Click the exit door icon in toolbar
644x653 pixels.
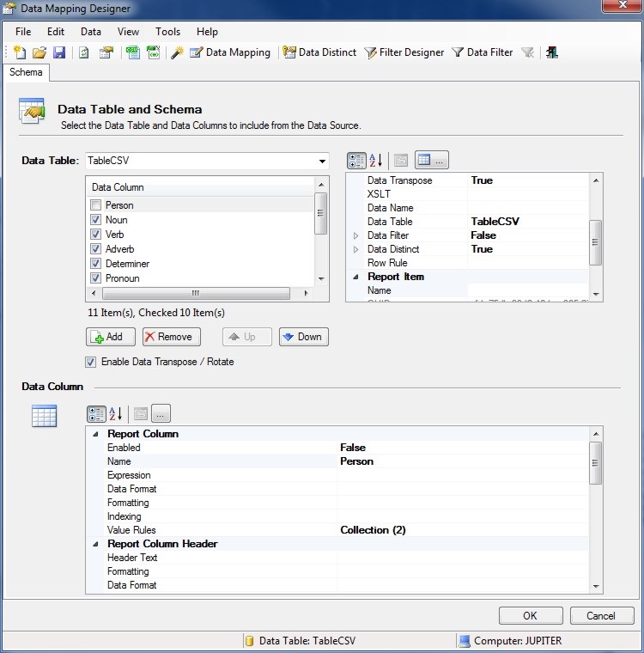[x=551, y=52]
